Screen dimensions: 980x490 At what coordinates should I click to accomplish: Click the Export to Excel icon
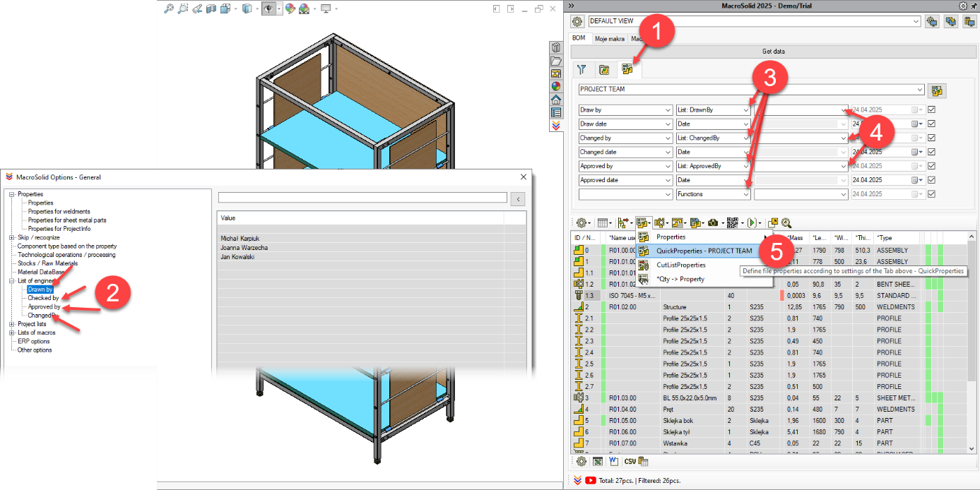click(x=598, y=461)
